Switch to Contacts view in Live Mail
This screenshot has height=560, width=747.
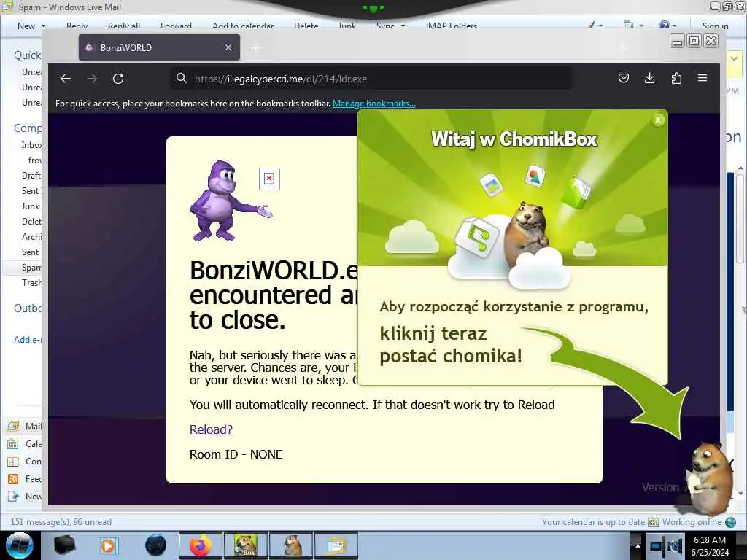click(25, 462)
